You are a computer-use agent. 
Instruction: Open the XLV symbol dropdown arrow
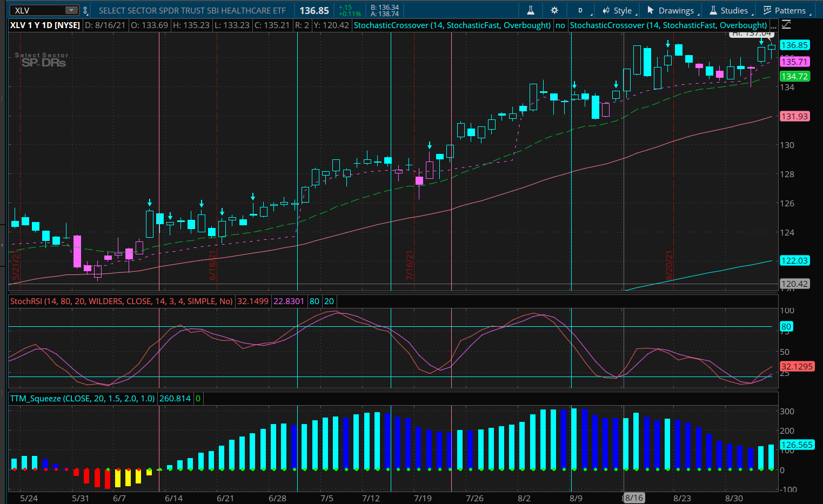click(71, 10)
